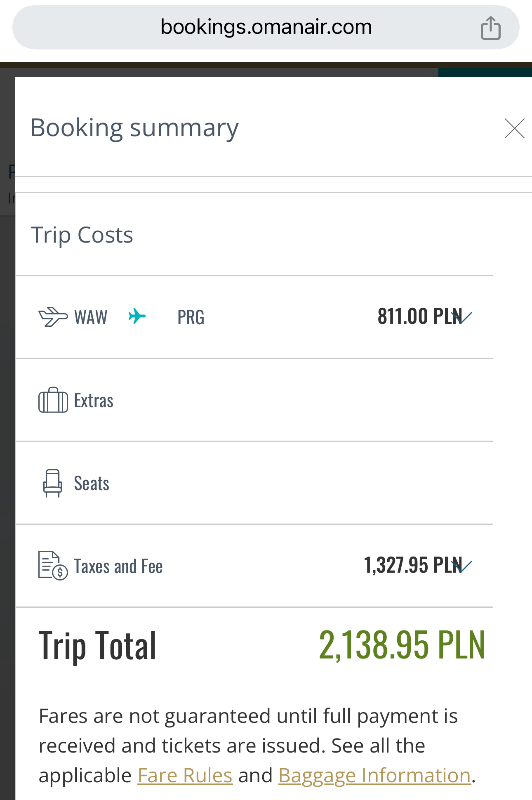The width and height of the screenshot is (532, 800).
Task: Expand the Taxes and Fee breakdown chevron
Action: 462,565
